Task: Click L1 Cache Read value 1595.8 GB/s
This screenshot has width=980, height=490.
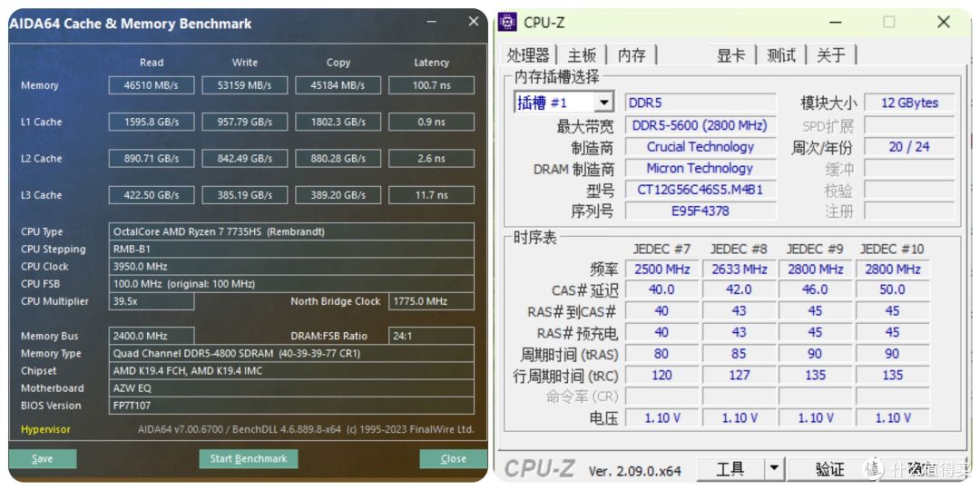Action: [x=152, y=122]
